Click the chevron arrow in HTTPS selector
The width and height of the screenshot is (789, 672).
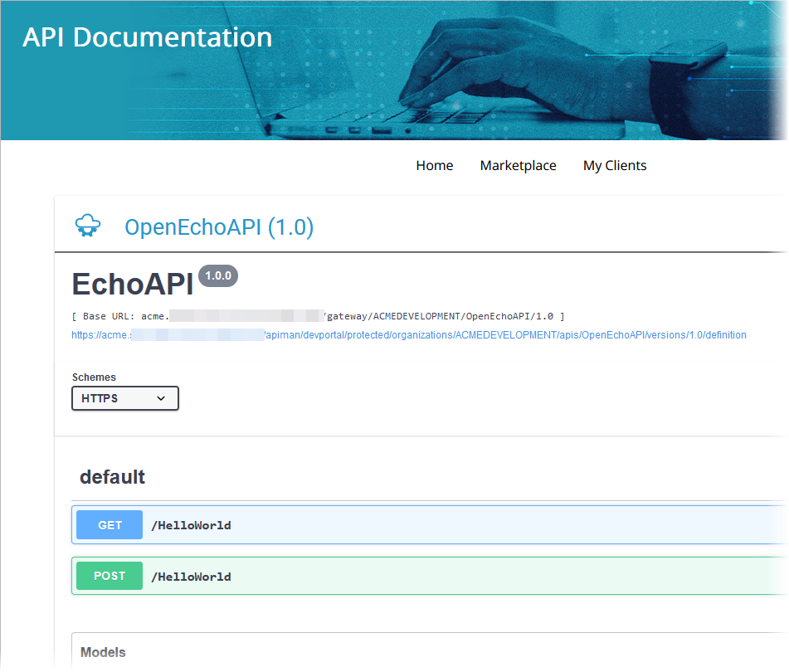161,398
